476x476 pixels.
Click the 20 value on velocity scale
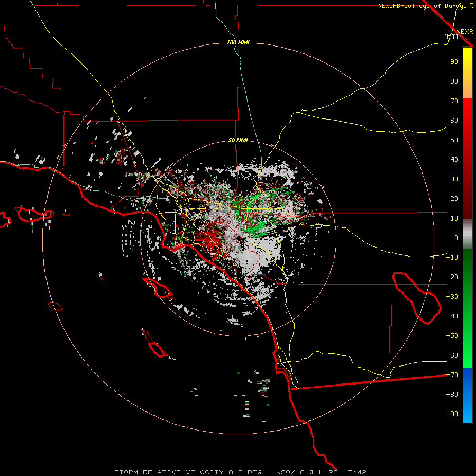click(454, 198)
